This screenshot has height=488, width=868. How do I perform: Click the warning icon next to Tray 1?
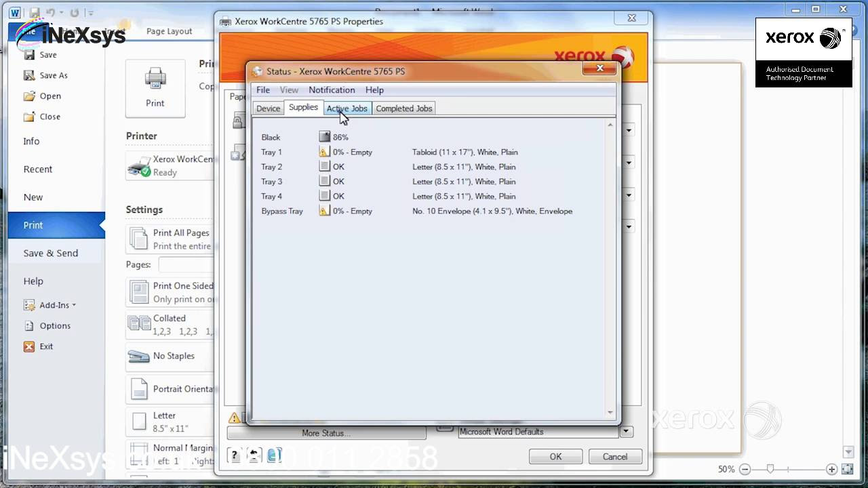click(x=324, y=152)
